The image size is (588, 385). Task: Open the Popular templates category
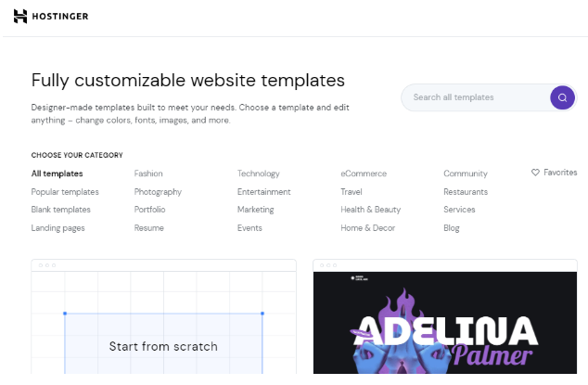pyautogui.click(x=65, y=192)
